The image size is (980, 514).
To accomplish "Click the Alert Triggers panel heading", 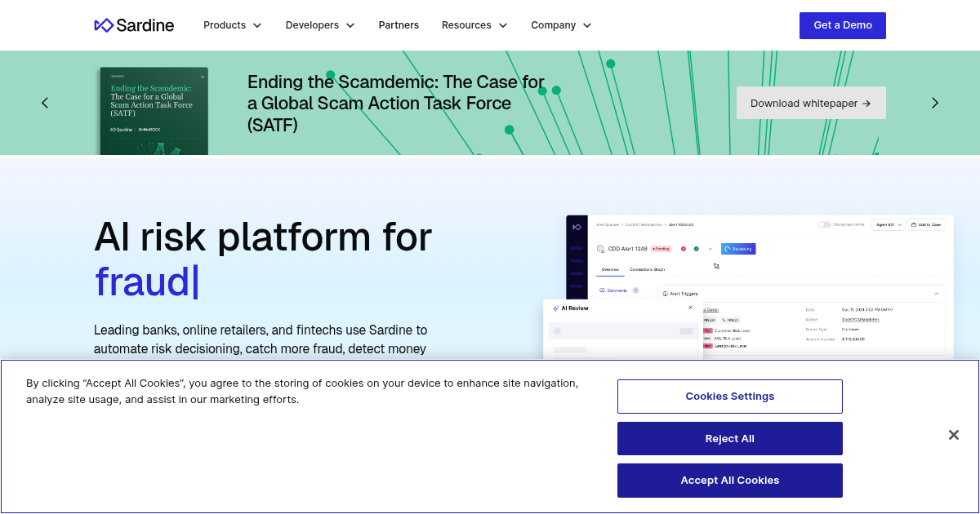I will point(679,294).
